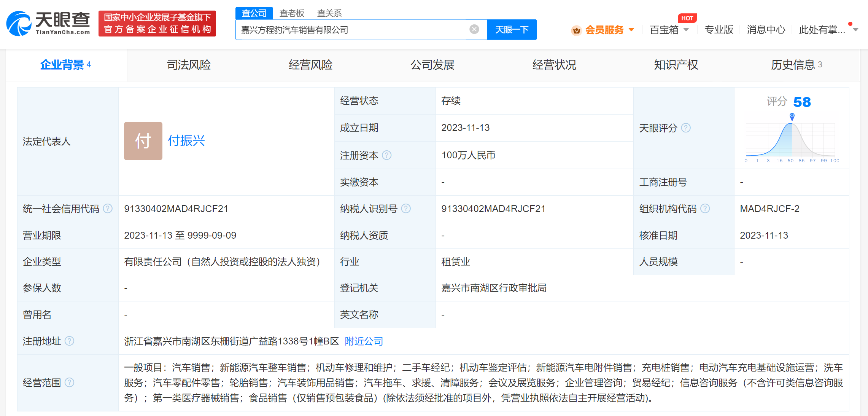
Task: Open the 附近公司 link
Action: pyautogui.click(x=364, y=341)
